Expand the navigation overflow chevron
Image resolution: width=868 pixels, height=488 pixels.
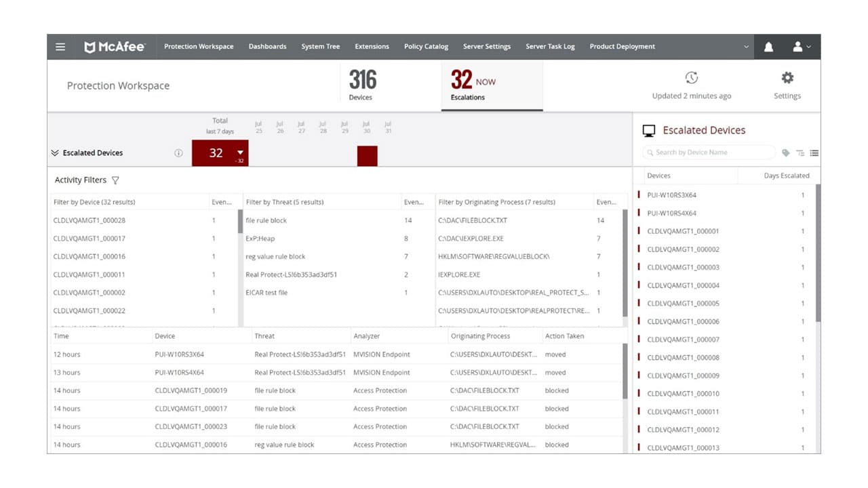point(746,46)
